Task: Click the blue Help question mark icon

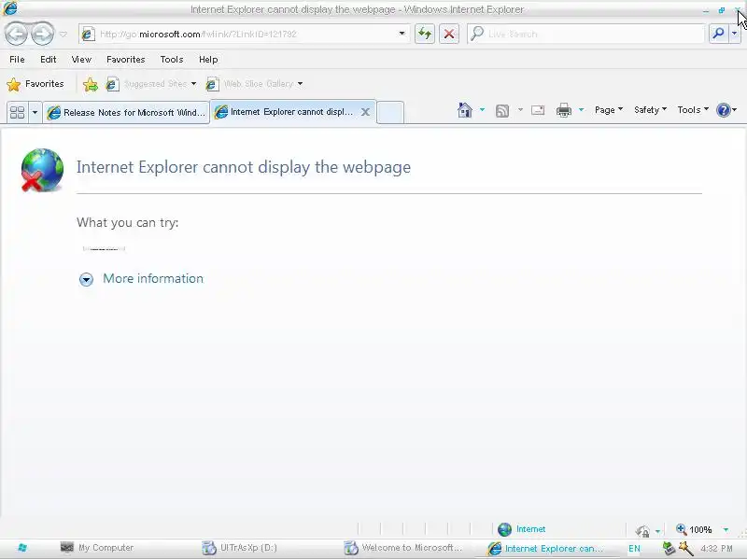Action: pos(723,110)
